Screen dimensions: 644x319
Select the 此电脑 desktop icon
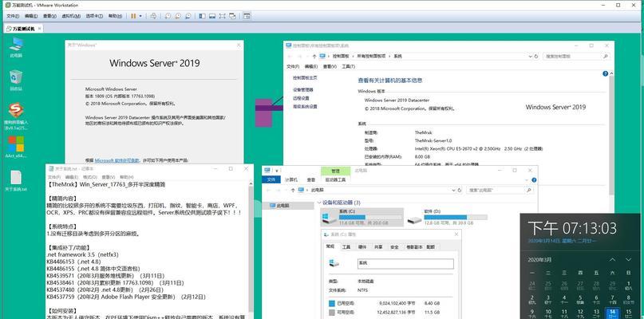[x=16, y=47]
